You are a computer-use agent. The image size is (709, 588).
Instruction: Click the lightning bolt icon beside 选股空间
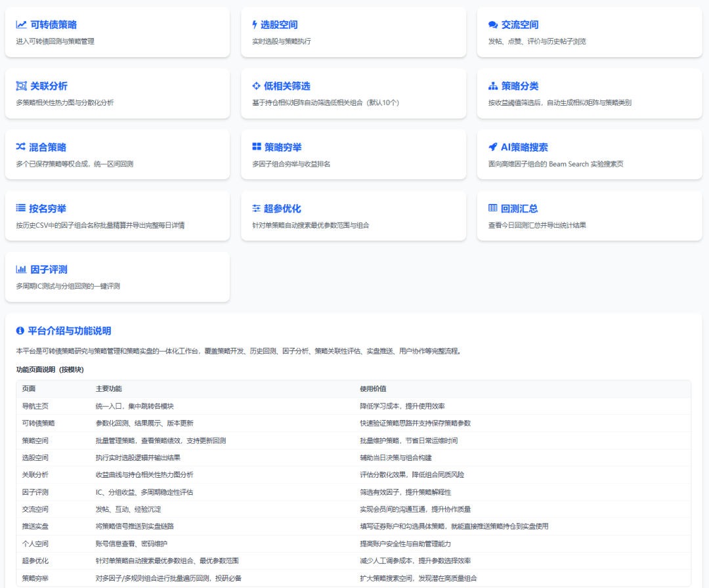coord(255,24)
